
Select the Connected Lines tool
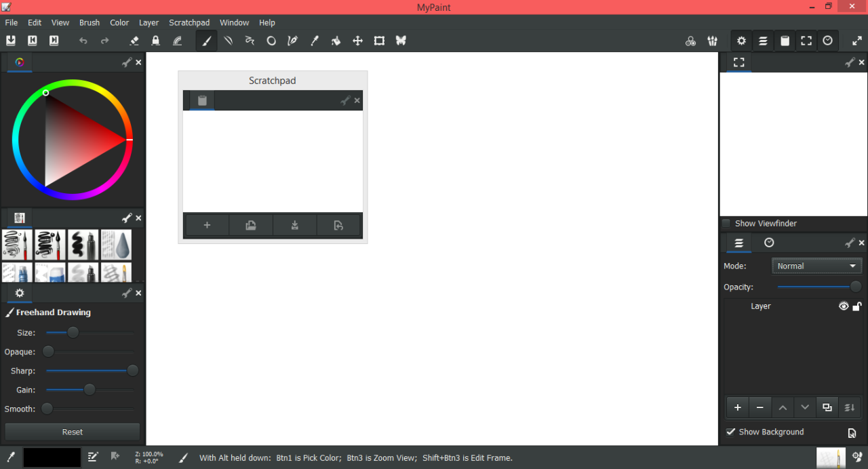coord(250,41)
